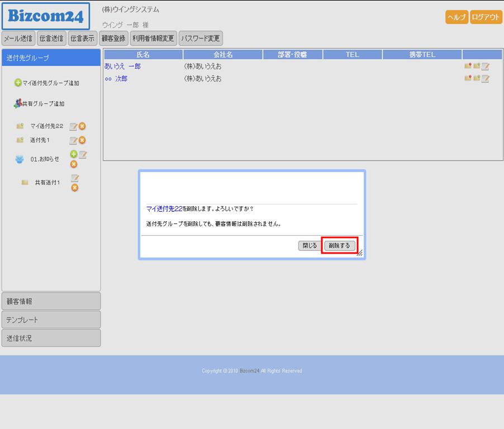Click the Bizcom24 logo
The image size is (504, 429).
46,17
